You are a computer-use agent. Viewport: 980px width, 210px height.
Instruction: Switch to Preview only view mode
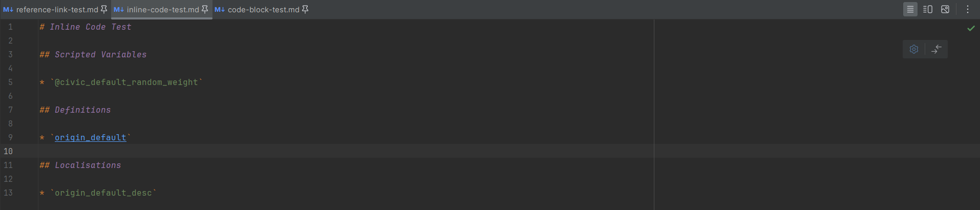(x=945, y=9)
